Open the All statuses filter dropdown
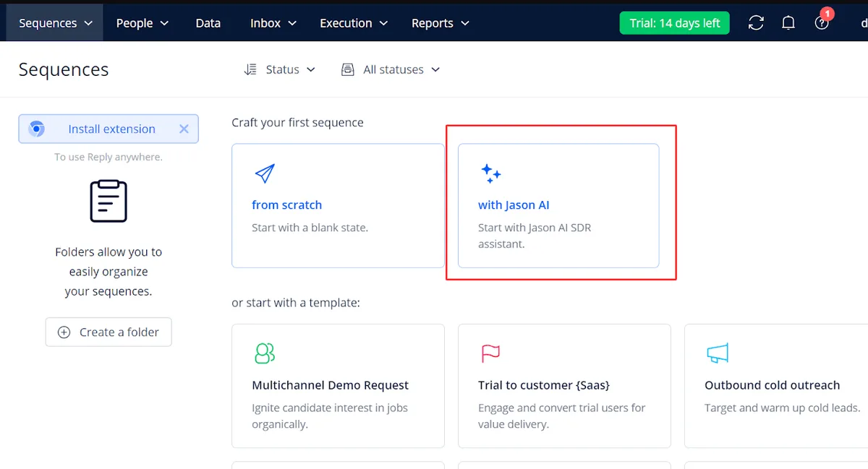 click(391, 69)
